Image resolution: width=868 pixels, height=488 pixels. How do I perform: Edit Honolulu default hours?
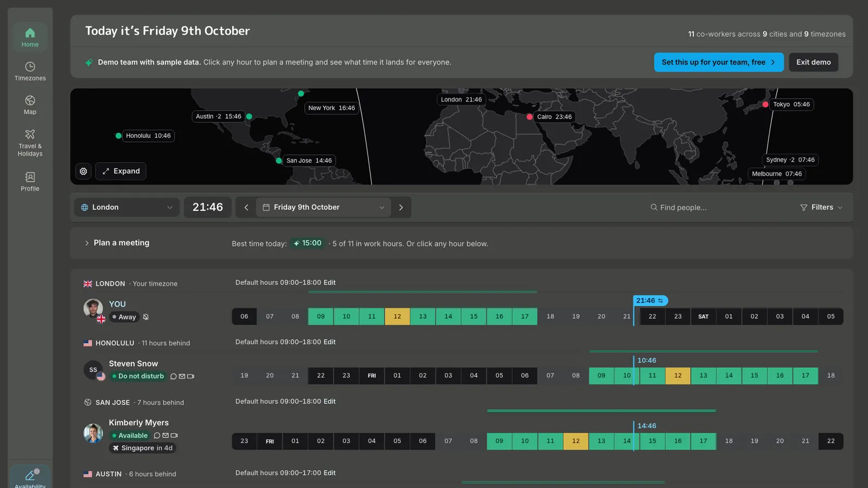coord(330,342)
